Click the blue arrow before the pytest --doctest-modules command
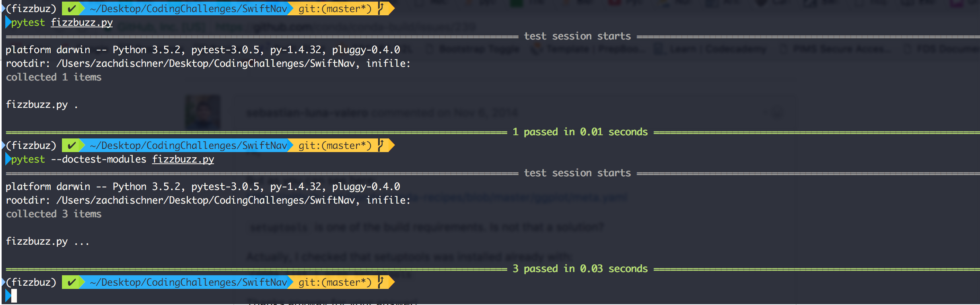This screenshot has width=980, height=305. coord(8,159)
